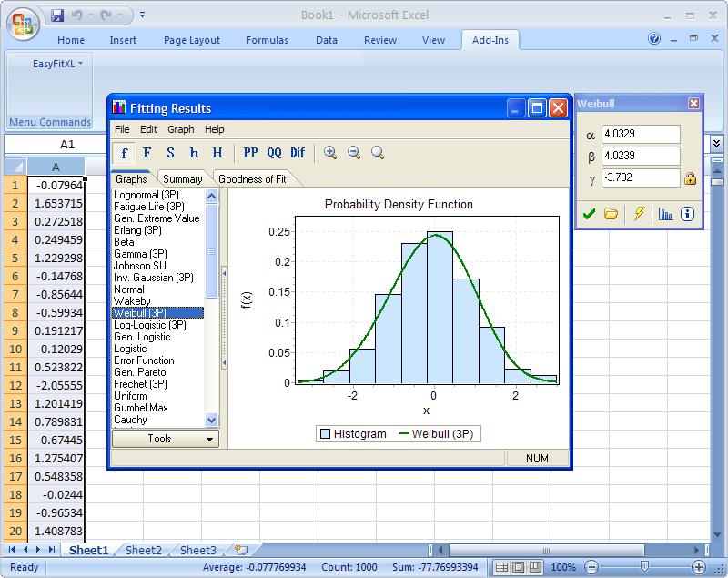
Task: Show the probability density function (f) graph
Action: pos(124,153)
